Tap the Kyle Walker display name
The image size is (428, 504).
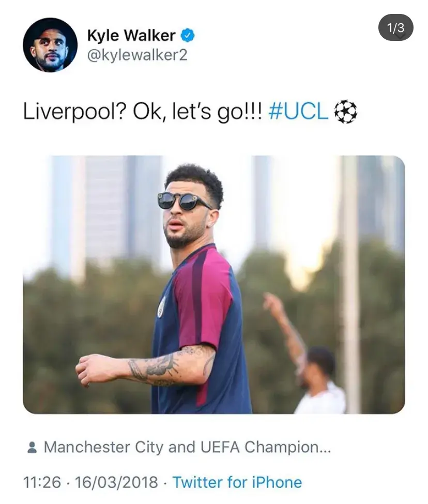pos(131,35)
